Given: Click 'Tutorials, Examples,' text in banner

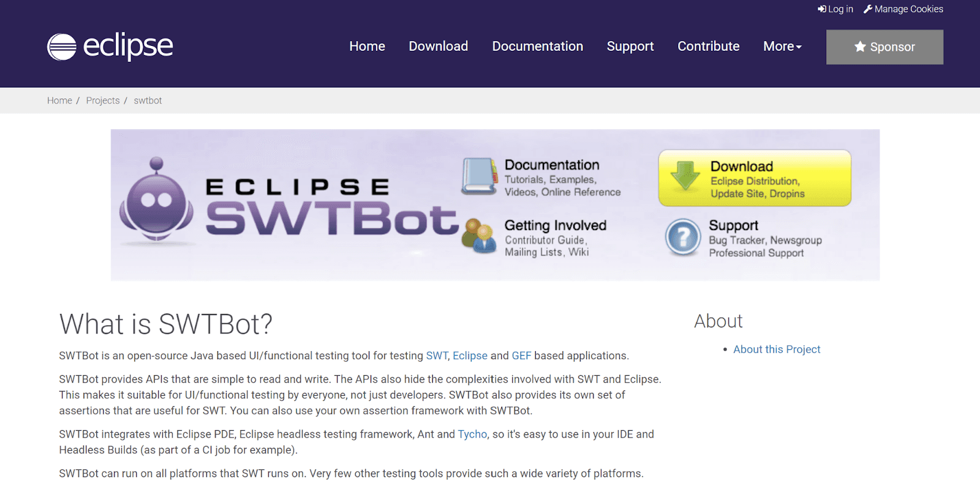Looking at the screenshot, I should coord(551,179).
